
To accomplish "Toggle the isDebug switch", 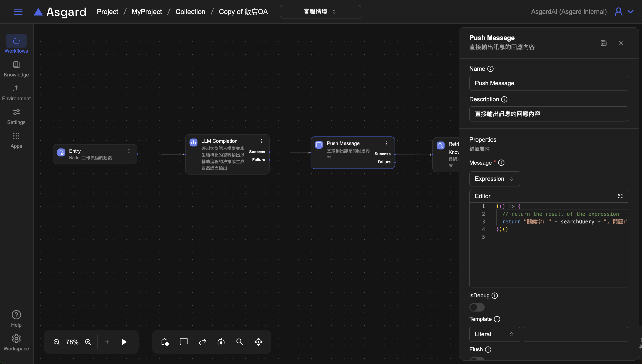I will (477, 307).
